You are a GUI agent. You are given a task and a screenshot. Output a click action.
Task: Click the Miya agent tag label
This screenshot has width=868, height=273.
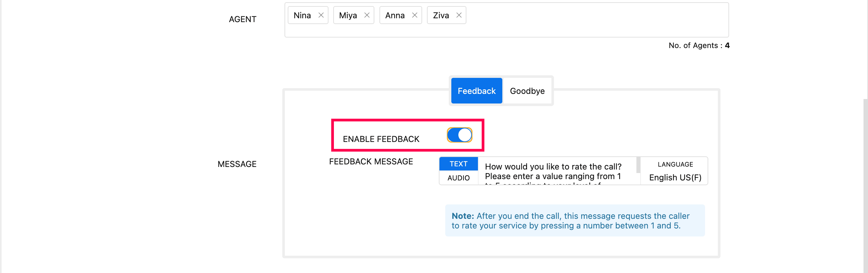click(348, 15)
